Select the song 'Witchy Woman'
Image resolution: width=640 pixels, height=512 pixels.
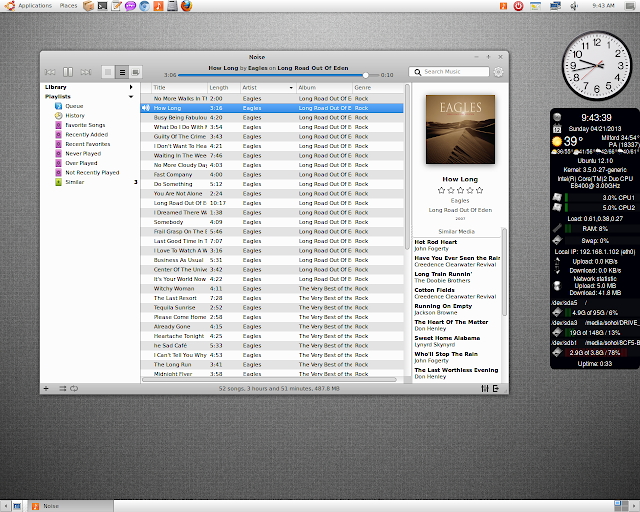click(272, 288)
